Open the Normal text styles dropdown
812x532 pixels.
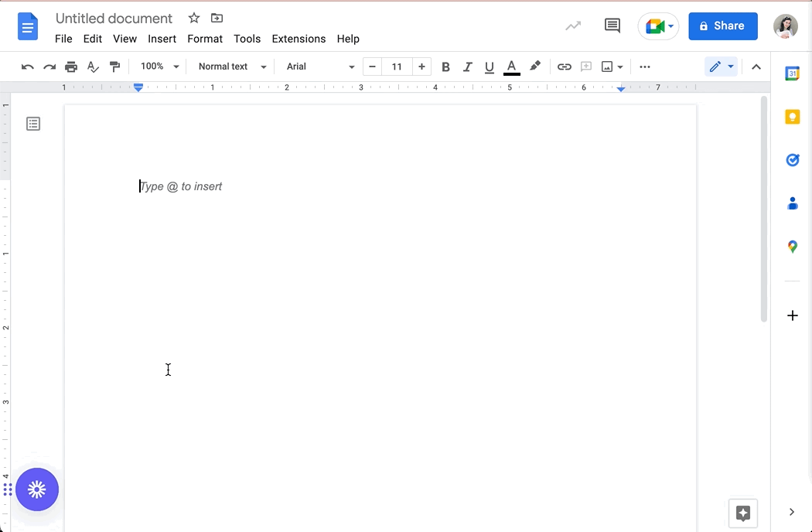pyautogui.click(x=230, y=66)
